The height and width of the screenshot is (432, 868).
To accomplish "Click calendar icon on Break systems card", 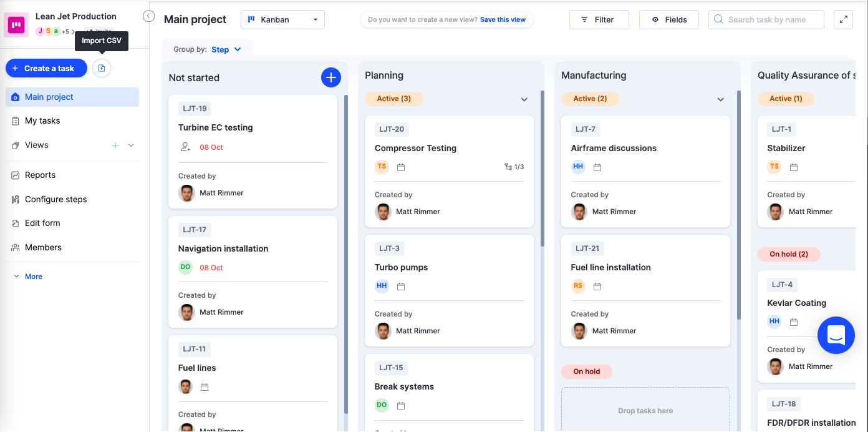I will 401,406.
